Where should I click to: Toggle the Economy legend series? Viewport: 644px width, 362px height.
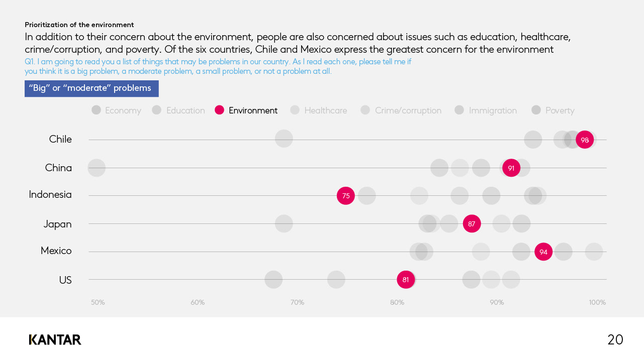[x=116, y=110]
